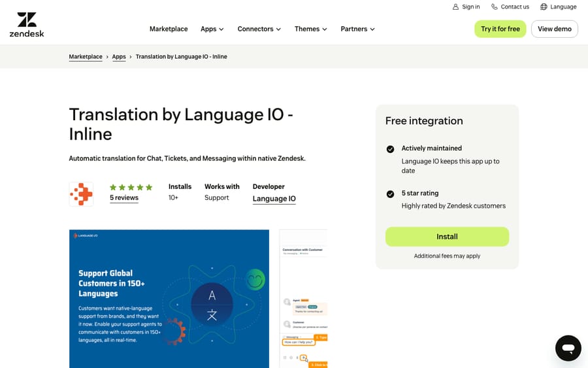Click the Contact us phone icon
The width and height of the screenshot is (588, 368).
495,7
